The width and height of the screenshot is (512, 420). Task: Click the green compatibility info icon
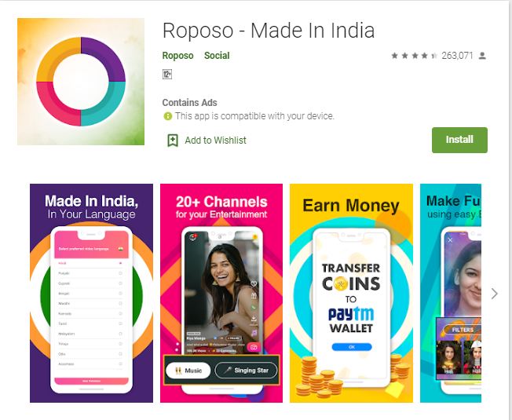pos(167,116)
